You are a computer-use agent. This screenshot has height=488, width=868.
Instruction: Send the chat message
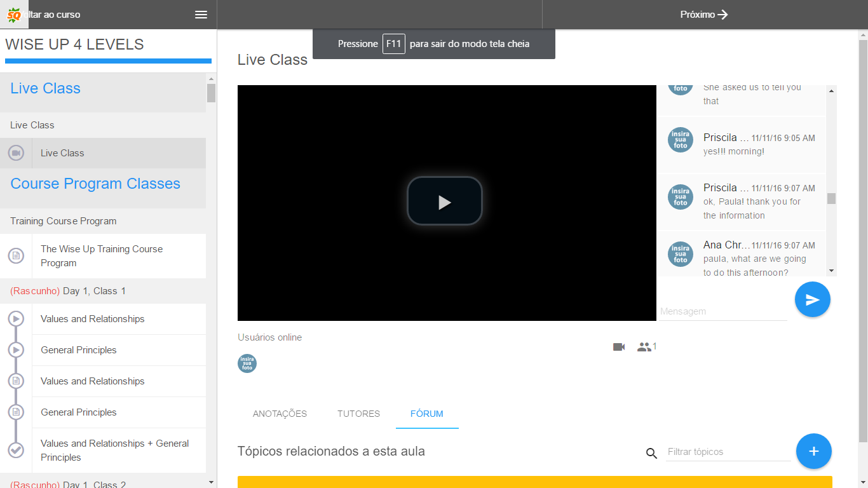(813, 299)
